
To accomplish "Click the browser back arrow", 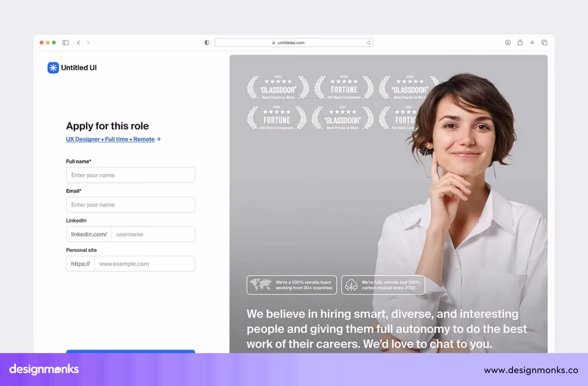I will [x=78, y=43].
